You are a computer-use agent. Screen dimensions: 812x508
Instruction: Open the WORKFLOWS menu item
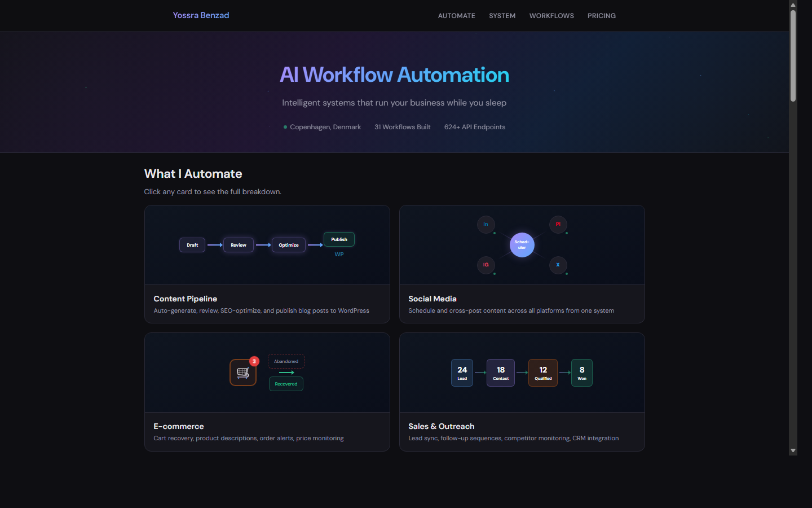coord(551,16)
